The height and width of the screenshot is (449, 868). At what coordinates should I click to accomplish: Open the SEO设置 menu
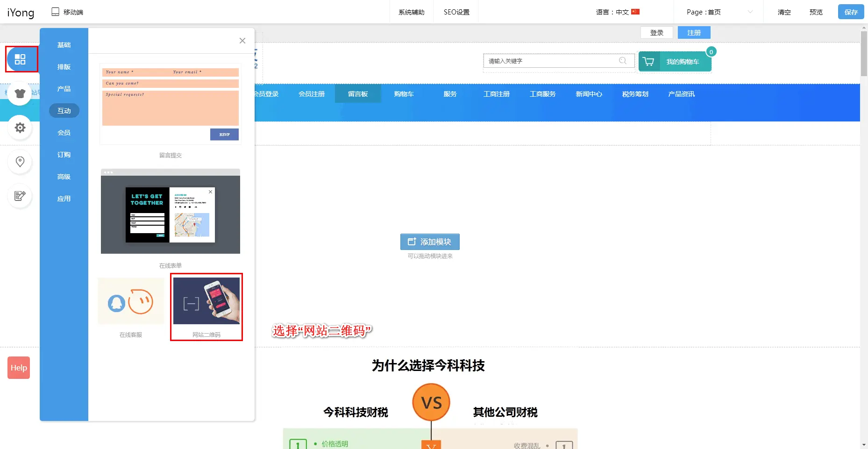click(x=456, y=12)
